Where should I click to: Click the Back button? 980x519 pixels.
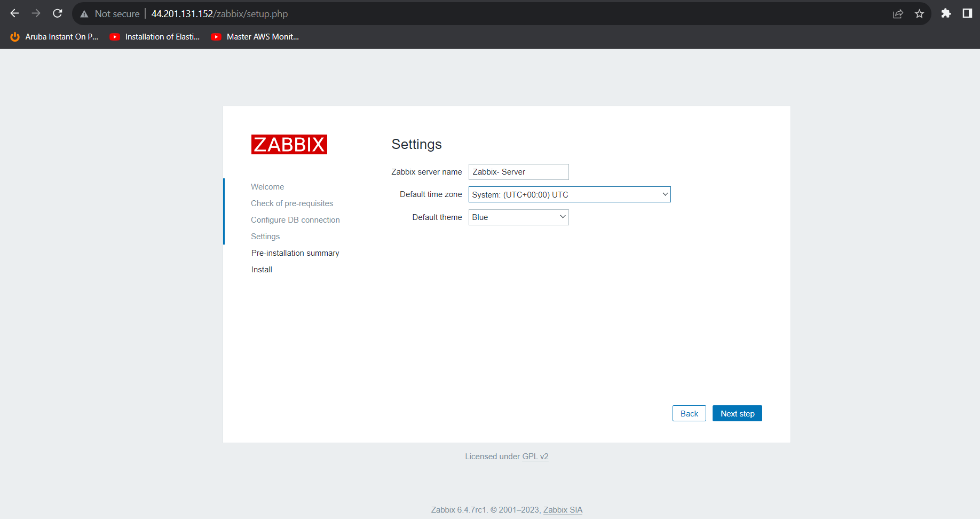pos(689,413)
